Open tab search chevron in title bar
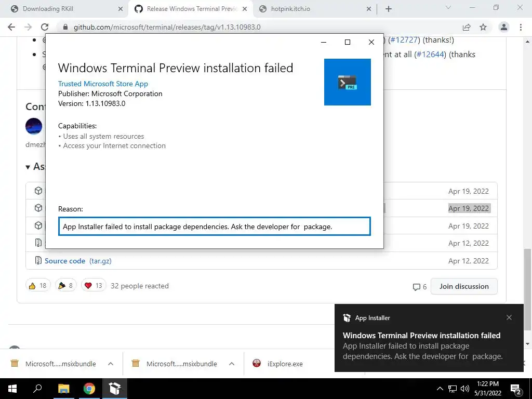The height and width of the screenshot is (399, 532). (x=448, y=7)
